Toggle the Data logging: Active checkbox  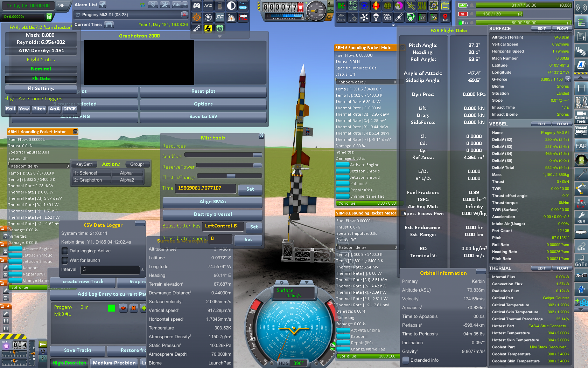click(65, 251)
